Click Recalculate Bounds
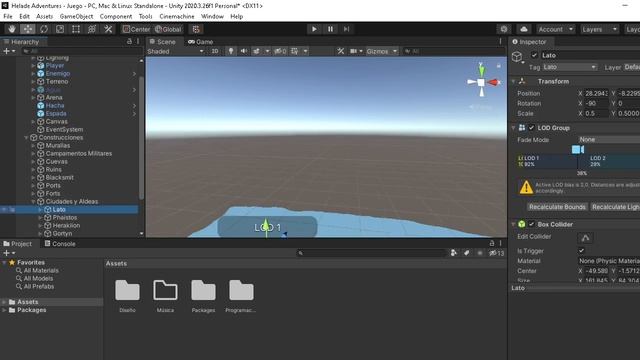This screenshot has height=360, width=640. point(557,207)
